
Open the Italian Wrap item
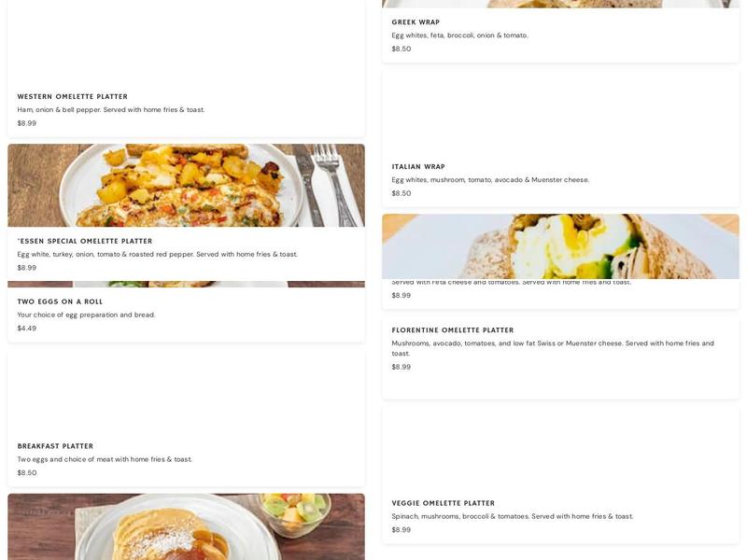pyautogui.click(x=418, y=167)
